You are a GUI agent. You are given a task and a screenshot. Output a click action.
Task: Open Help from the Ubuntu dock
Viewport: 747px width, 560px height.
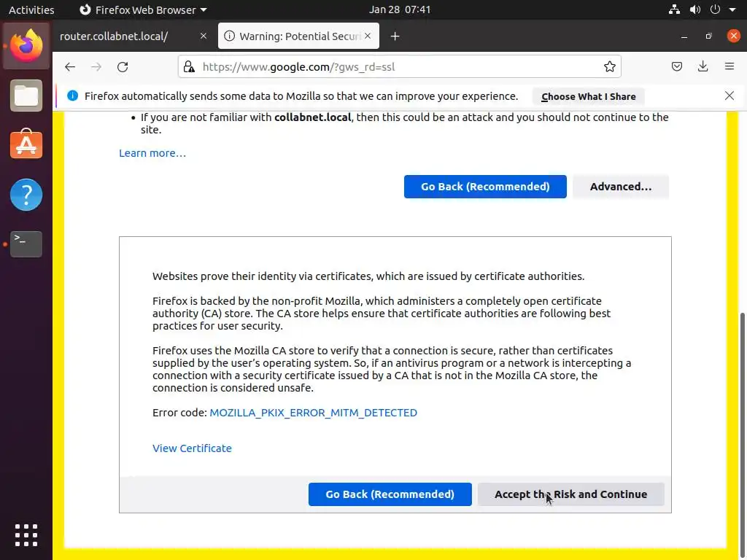point(26,194)
